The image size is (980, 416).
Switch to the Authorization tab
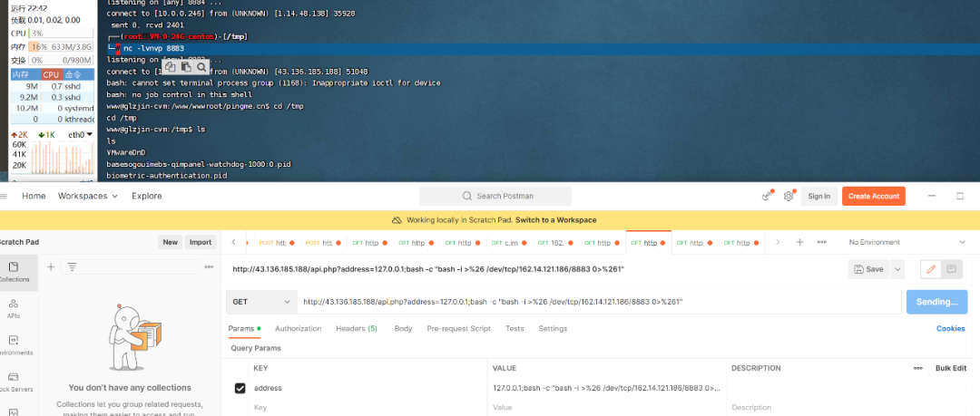click(x=299, y=329)
